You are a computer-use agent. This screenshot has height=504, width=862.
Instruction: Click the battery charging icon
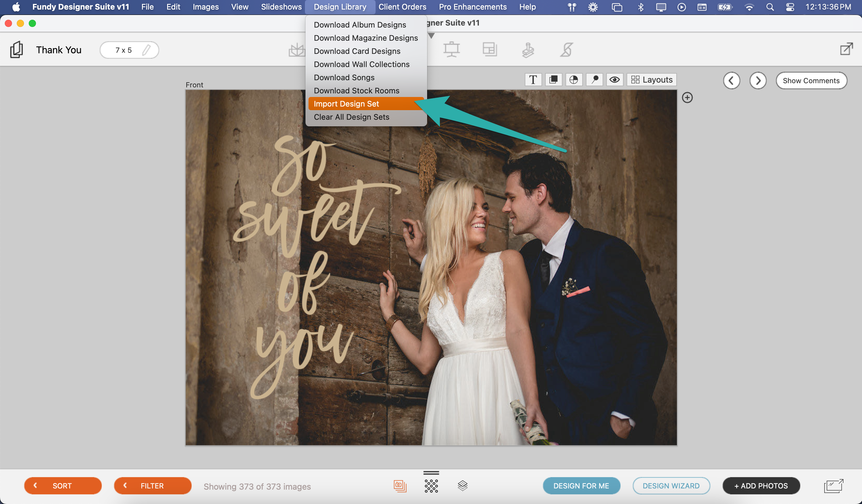pyautogui.click(x=725, y=7)
